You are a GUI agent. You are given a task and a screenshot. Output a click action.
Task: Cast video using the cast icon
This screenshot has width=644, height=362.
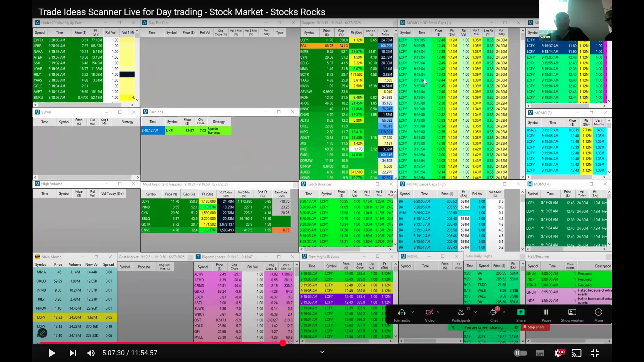coord(576,353)
